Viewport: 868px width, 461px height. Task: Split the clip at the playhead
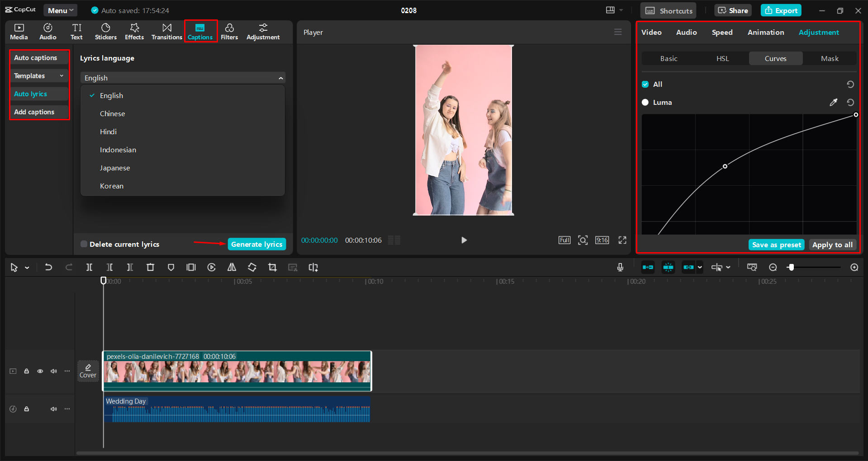click(89, 267)
